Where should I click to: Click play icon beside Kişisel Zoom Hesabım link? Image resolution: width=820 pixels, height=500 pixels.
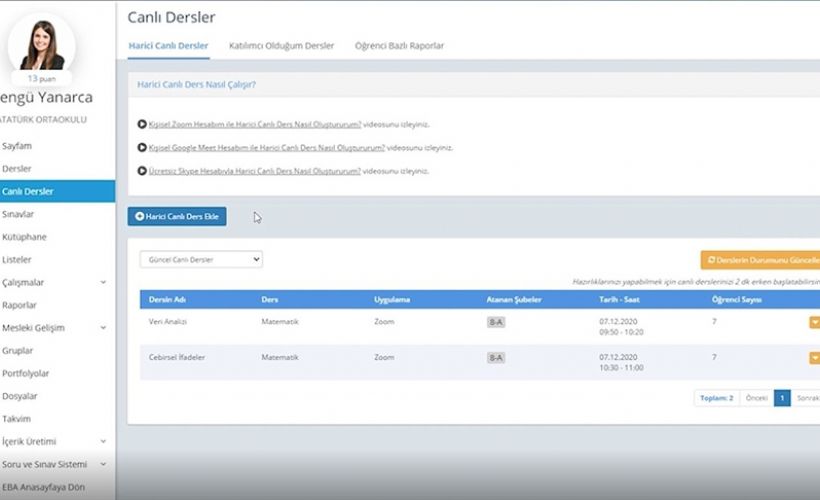pyautogui.click(x=142, y=124)
